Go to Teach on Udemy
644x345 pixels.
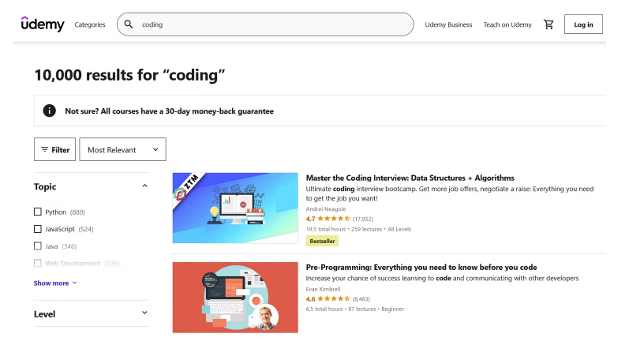click(x=507, y=24)
